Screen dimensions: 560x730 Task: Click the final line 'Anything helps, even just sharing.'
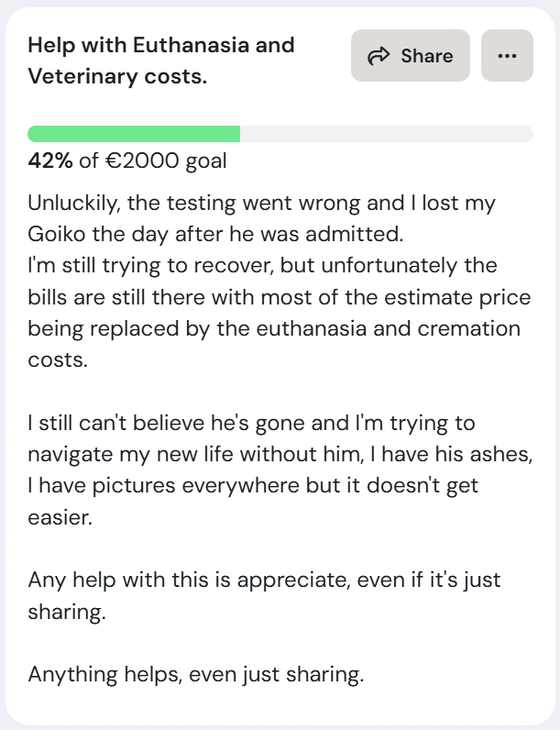pos(196,675)
